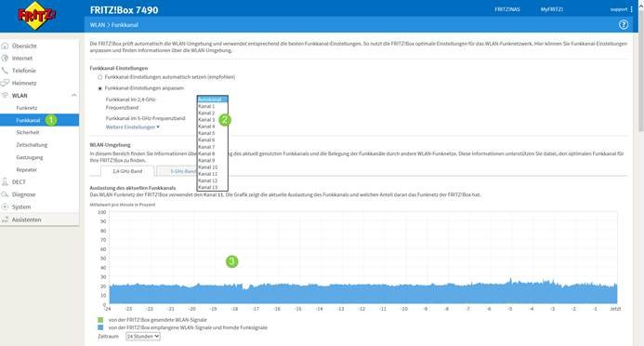Screen dimensions: 644x346
Task: Open Sicherheit in WLAN menu
Action: (28, 132)
